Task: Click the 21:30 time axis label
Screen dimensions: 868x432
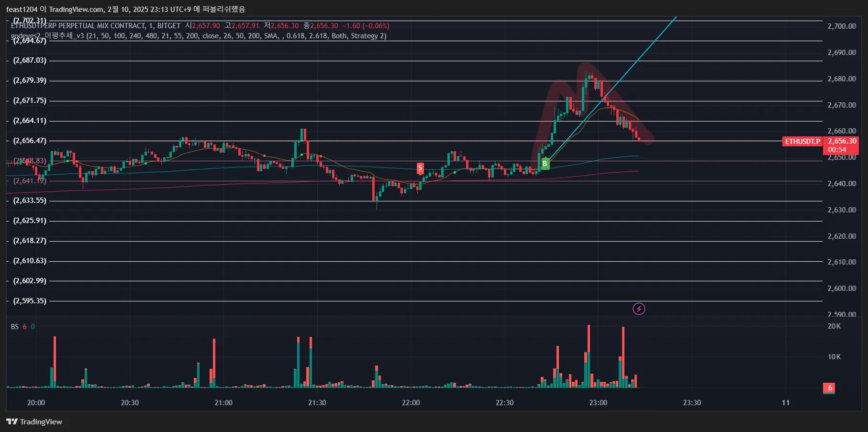Action: [317, 403]
